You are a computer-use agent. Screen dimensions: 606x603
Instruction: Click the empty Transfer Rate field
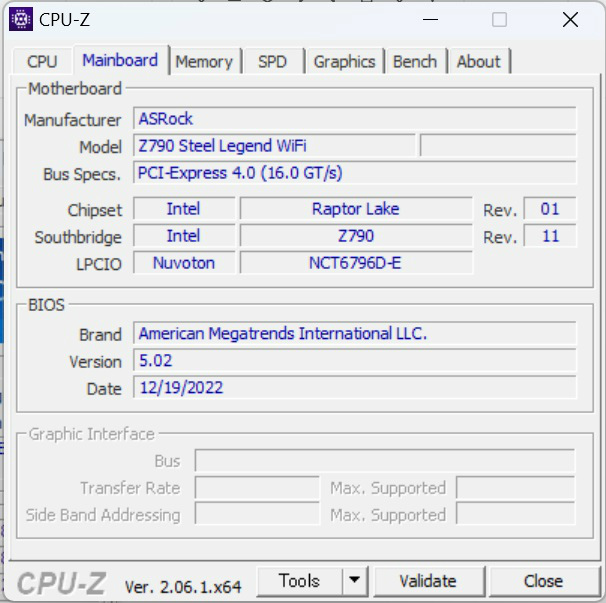tap(257, 488)
